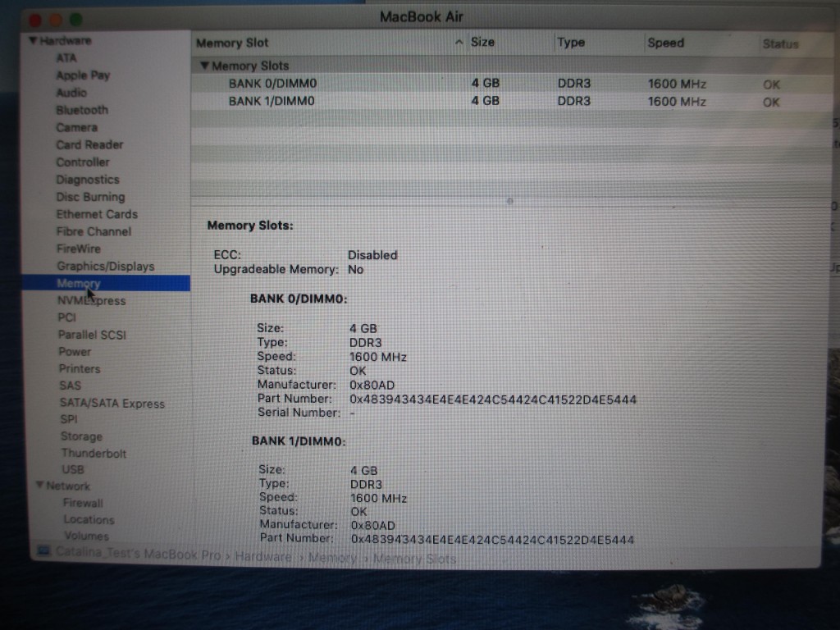The image size is (840, 630).
Task: Select Card Reader in the sidebar
Action: 89,144
